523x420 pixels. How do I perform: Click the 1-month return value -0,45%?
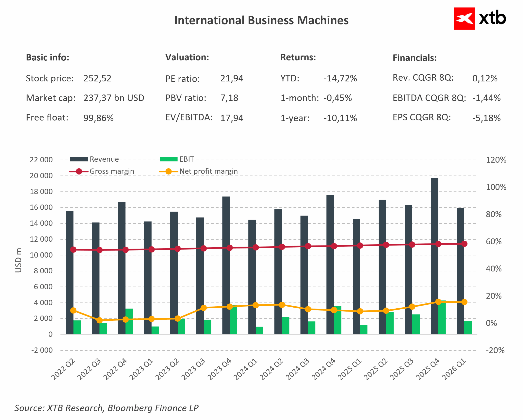click(x=338, y=98)
